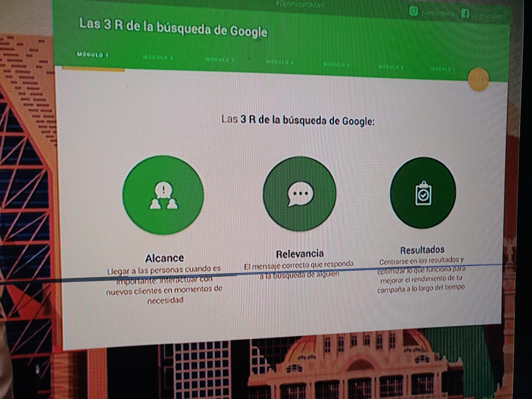Switch to the Módulo 1 tab
Screen dimensions: 532x399
pos(93,55)
